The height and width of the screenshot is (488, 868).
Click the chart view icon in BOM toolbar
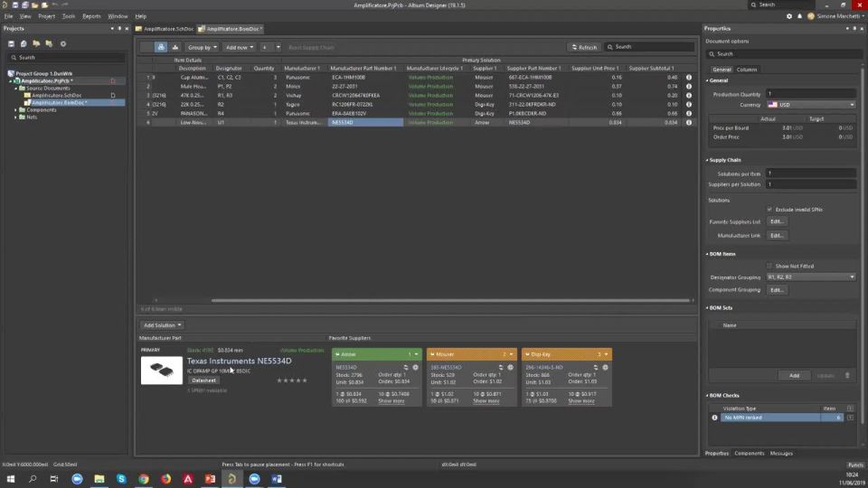[x=175, y=47]
